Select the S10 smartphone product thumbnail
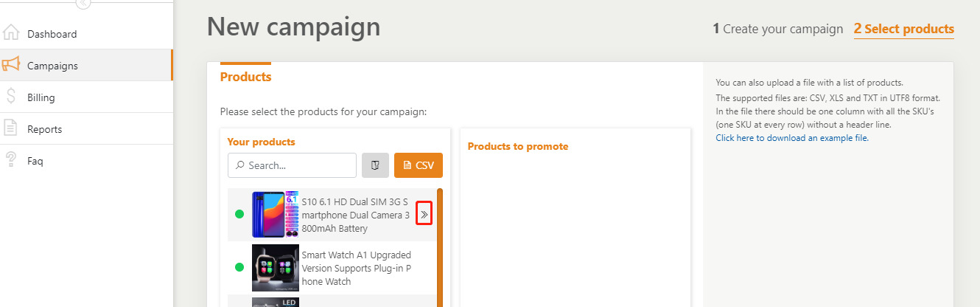Viewport: 980px width, 307px height. 275,214
